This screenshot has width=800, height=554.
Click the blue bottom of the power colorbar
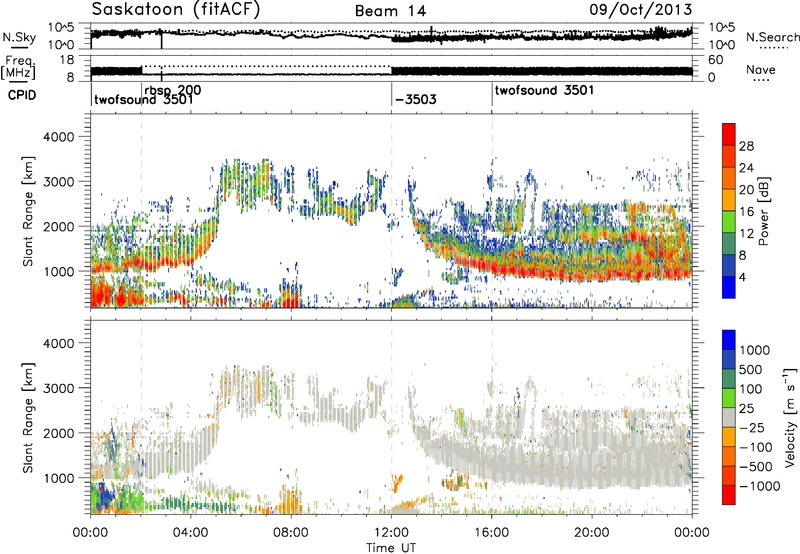point(729,288)
